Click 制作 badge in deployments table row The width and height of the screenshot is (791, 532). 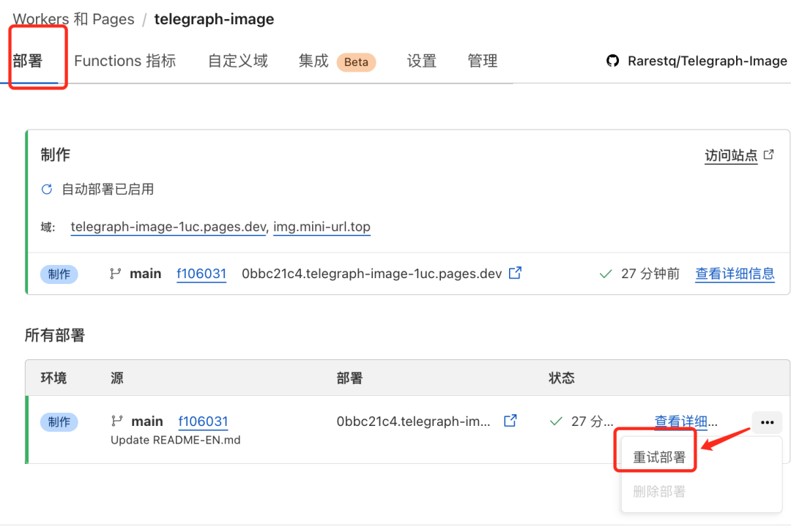[x=59, y=422]
